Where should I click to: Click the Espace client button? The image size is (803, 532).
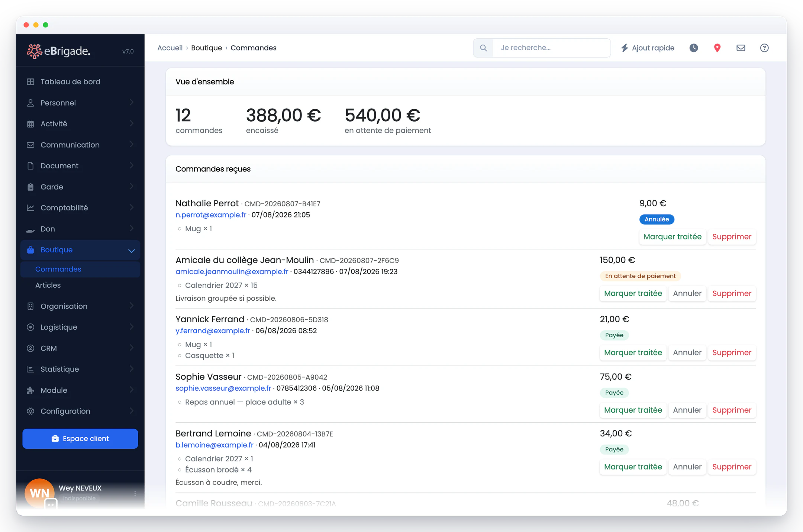tap(80, 439)
